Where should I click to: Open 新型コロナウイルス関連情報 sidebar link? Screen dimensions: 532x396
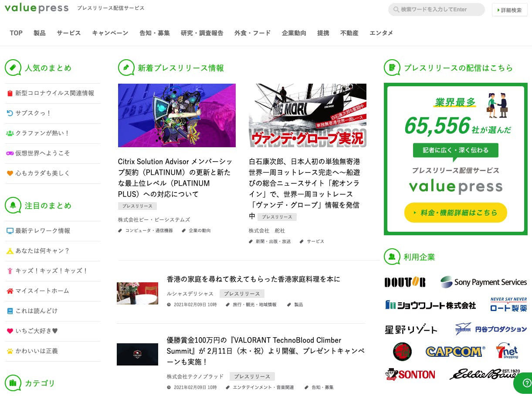(x=54, y=93)
